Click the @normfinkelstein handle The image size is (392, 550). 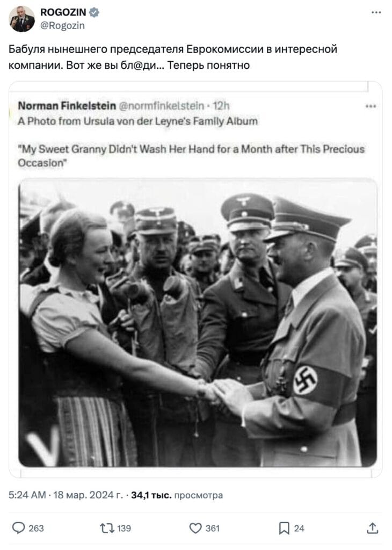162,106
